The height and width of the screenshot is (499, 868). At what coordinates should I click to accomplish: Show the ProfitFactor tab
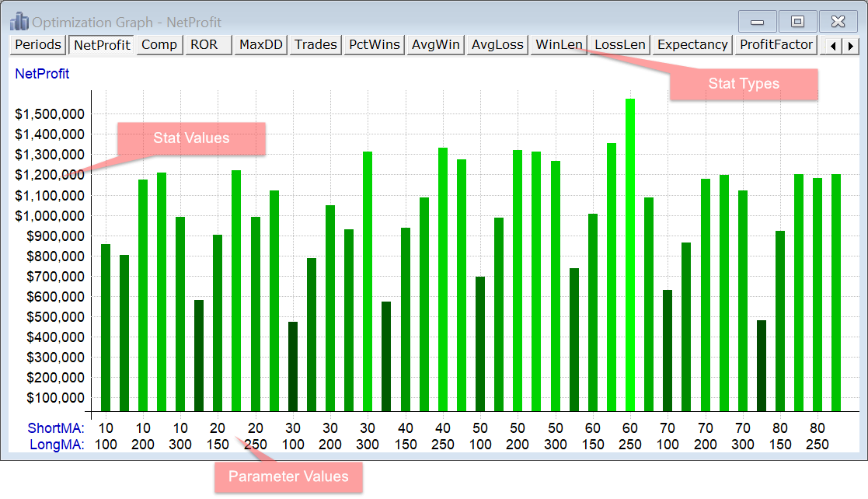[x=776, y=45]
